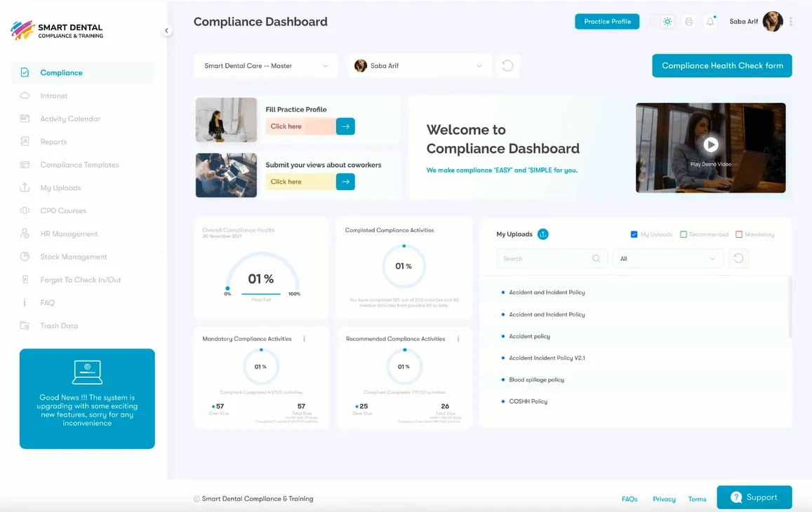Click the Stock Management icon

pyautogui.click(x=25, y=256)
